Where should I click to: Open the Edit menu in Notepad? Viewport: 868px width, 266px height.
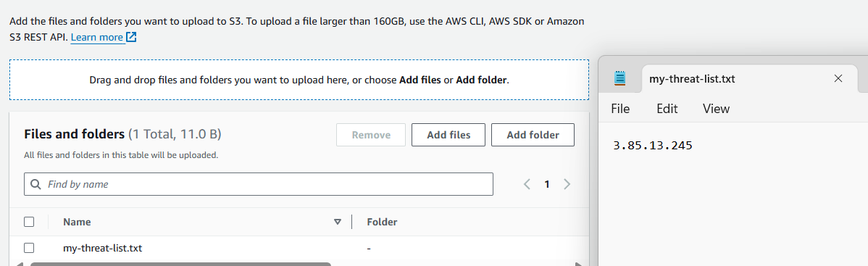tap(667, 109)
